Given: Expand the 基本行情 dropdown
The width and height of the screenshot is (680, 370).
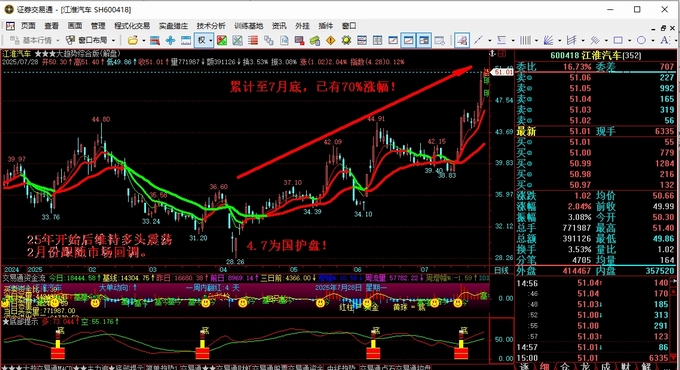Looking at the screenshot, I should (58, 40).
